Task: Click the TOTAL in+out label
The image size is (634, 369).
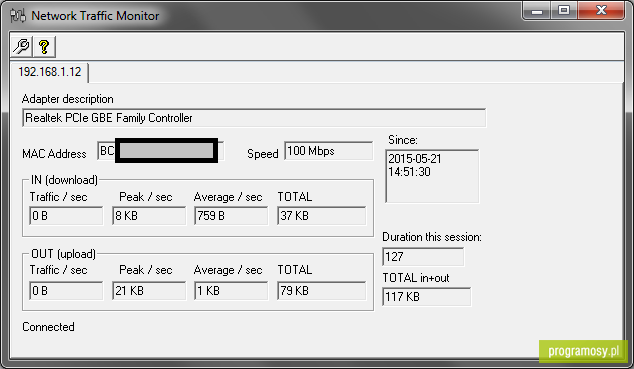Action: (416, 278)
